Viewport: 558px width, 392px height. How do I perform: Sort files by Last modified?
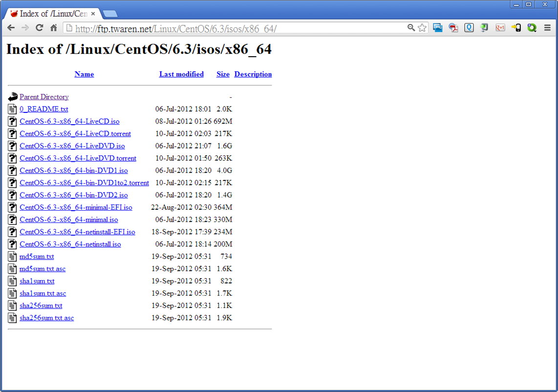point(181,74)
